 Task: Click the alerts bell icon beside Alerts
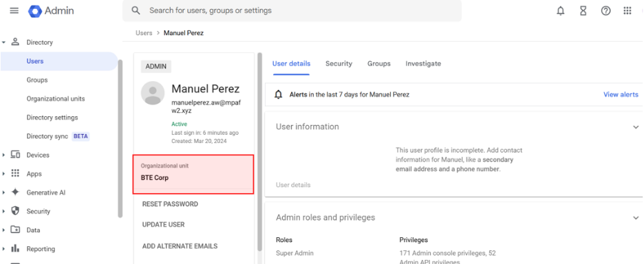(279, 95)
